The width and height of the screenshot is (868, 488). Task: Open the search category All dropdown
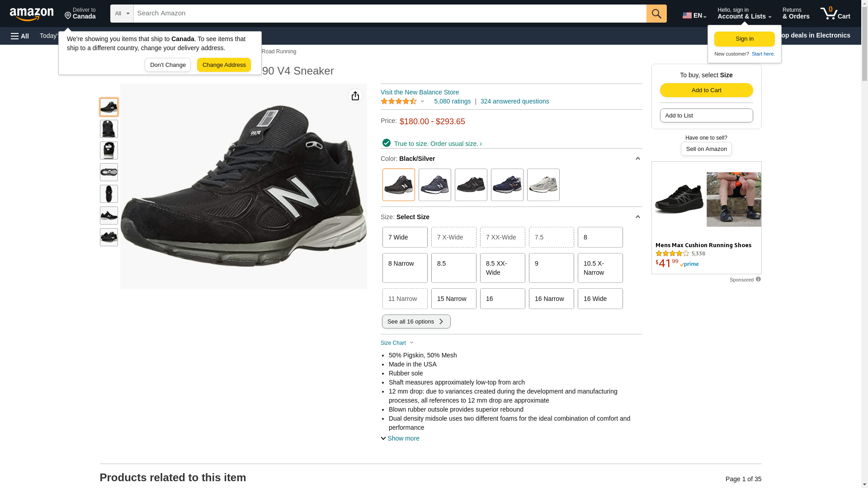pyautogui.click(x=122, y=14)
